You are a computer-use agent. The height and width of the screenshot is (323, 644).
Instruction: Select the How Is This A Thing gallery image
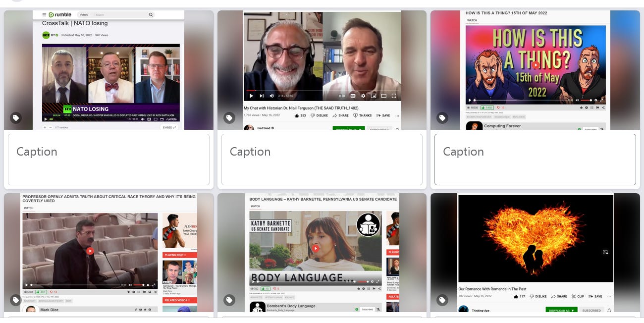point(535,70)
